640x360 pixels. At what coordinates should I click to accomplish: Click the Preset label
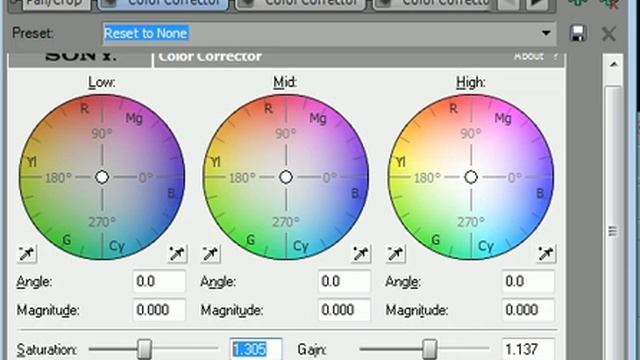[33, 33]
